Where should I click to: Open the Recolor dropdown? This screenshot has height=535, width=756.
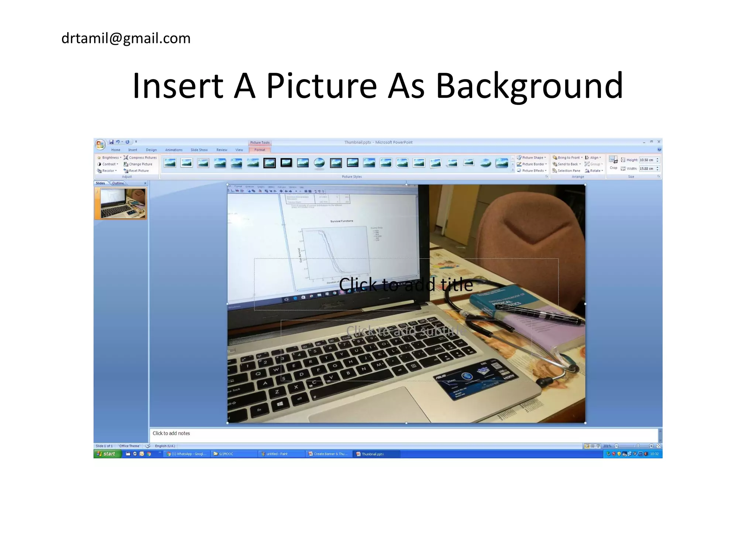coord(107,171)
